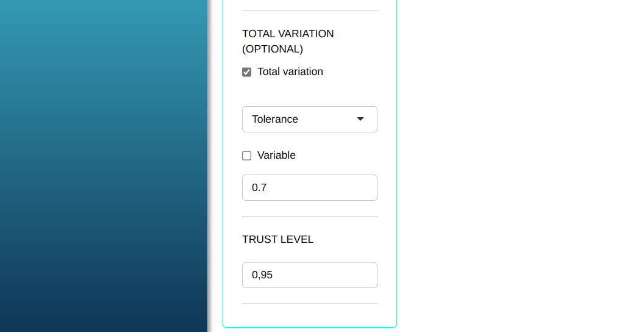644x332 pixels.
Task: Click the "Total variation" checkbox label text
Action: coord(290,71)
